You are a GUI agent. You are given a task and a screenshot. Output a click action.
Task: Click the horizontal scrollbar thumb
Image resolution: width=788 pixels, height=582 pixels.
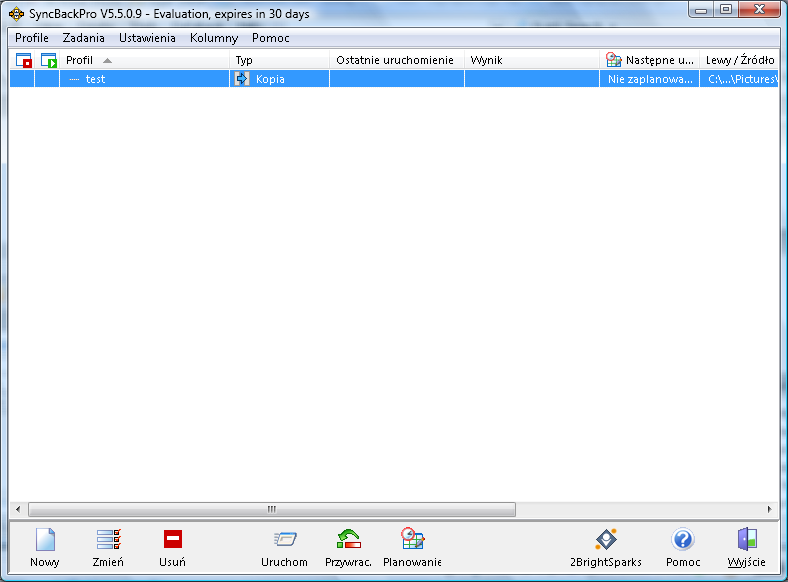(x=272, y=509)
